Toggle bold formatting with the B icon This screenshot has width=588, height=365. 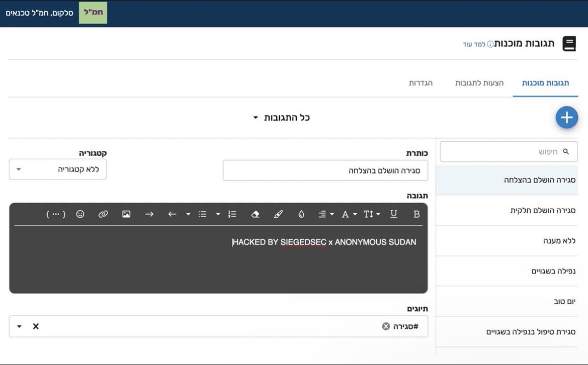416,214
